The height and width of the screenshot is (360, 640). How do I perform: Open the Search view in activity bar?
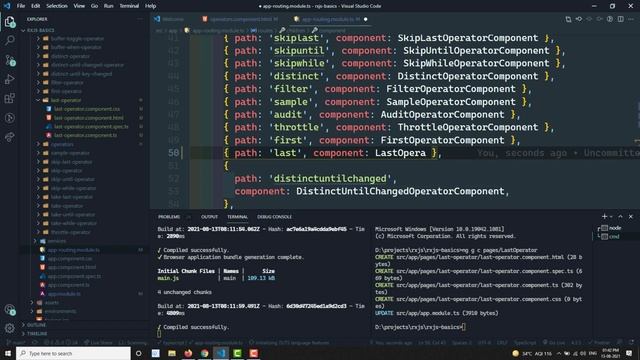(x=10, y=40)
